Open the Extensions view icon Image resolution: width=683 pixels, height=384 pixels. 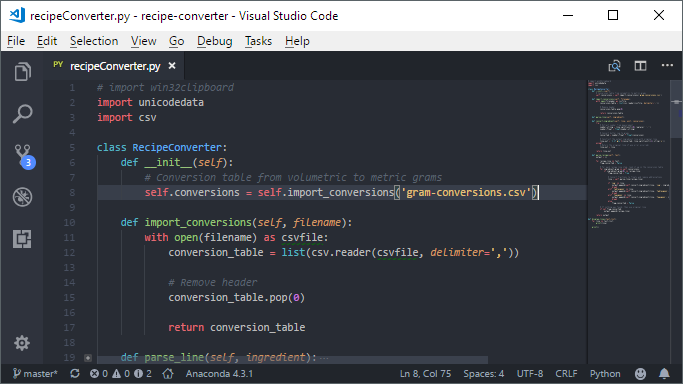point(22,239)
